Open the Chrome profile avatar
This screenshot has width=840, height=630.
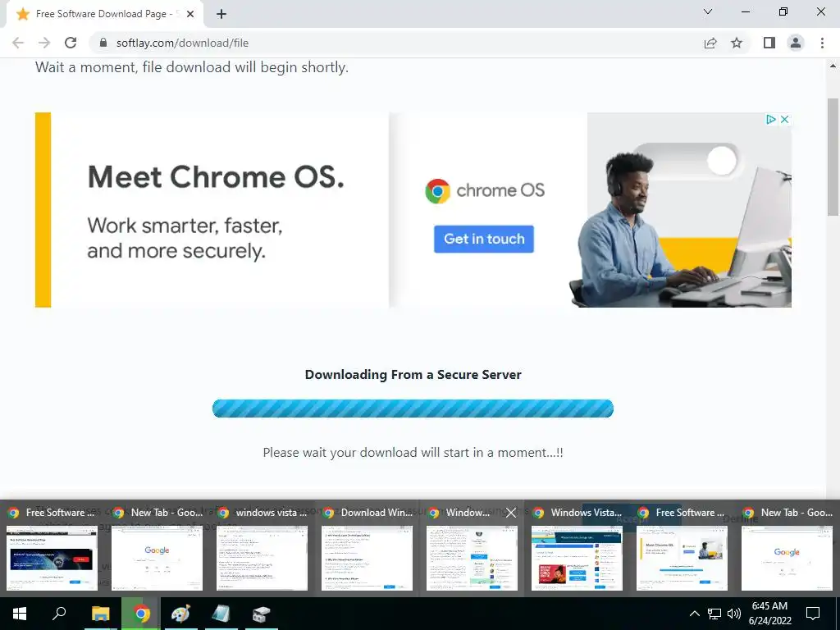click(796, 43)
